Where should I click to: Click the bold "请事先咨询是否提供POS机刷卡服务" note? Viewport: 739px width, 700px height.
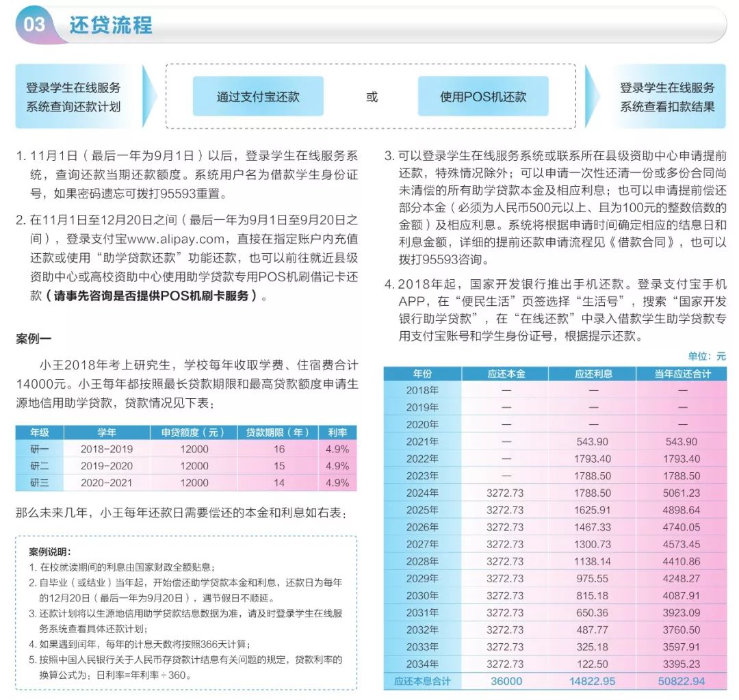[152, 296]
